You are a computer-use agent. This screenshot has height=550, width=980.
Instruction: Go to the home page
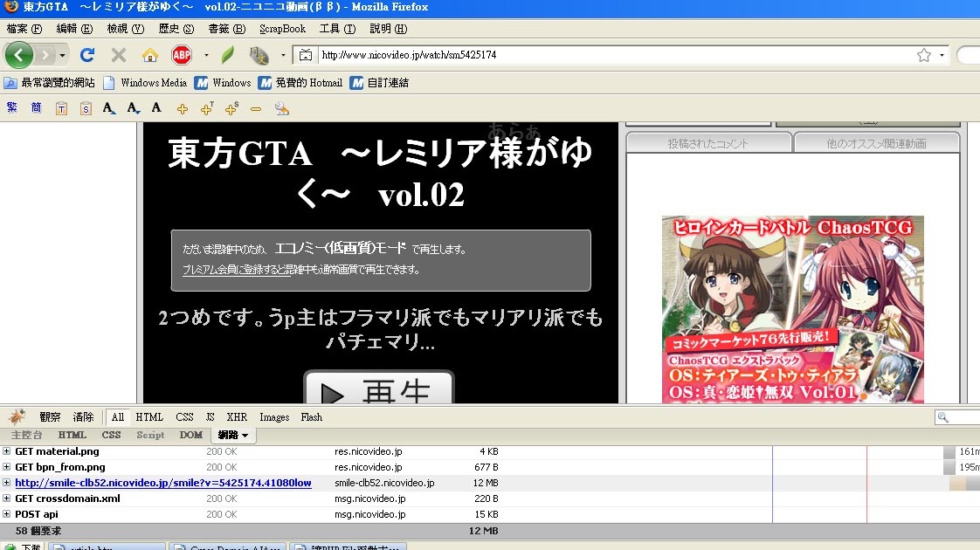150,55
